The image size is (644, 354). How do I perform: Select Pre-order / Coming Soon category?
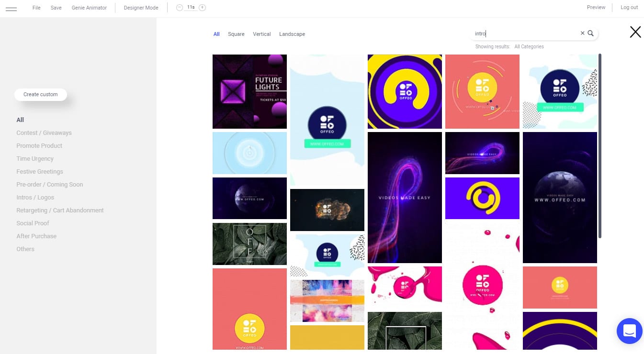click(x=50, y=184)
